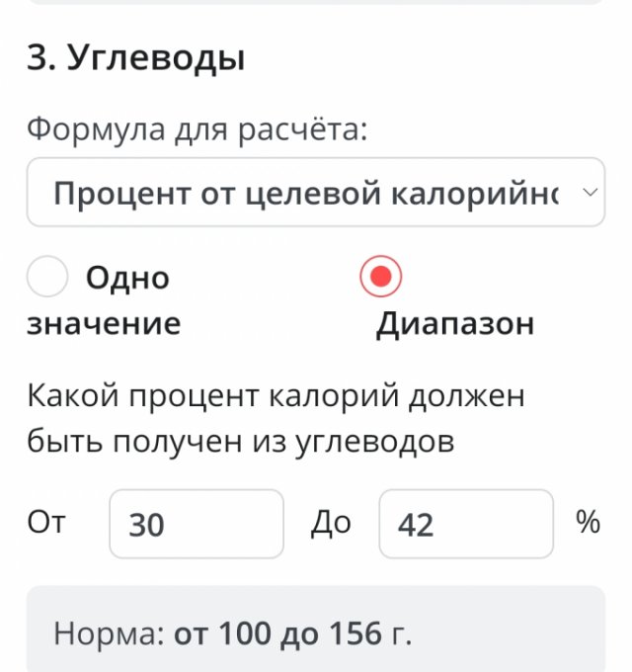Click the Норма result box
This screenshot has width=632, height=672.
pyautogui.click(x=316, y=629)
